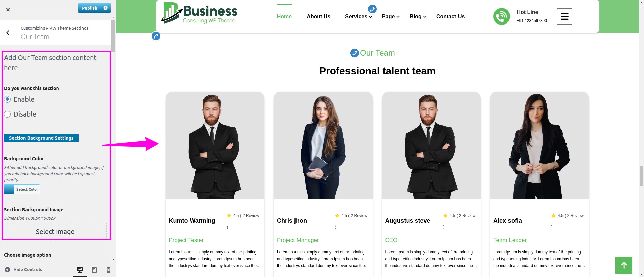Click the green scroll-to-top arrow button
This screenshot has height=277, width=644.
[624, 265]
